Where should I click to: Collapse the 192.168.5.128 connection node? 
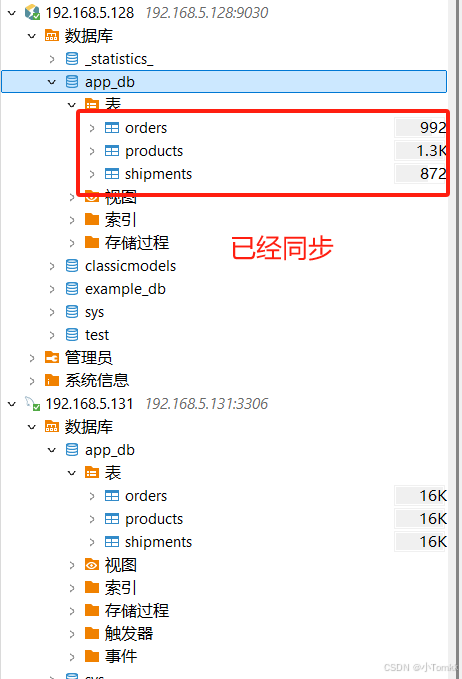pyautogui.click(x=12, y=13)
